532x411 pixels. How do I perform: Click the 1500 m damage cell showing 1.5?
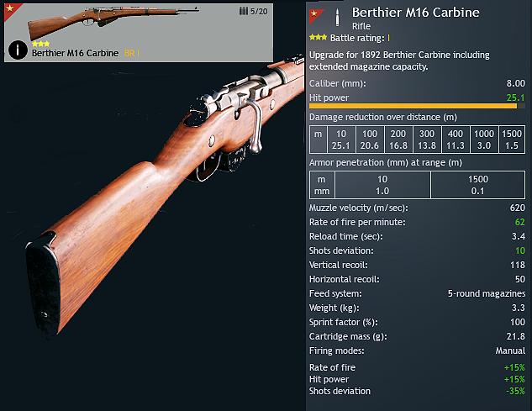pos(512,140)
